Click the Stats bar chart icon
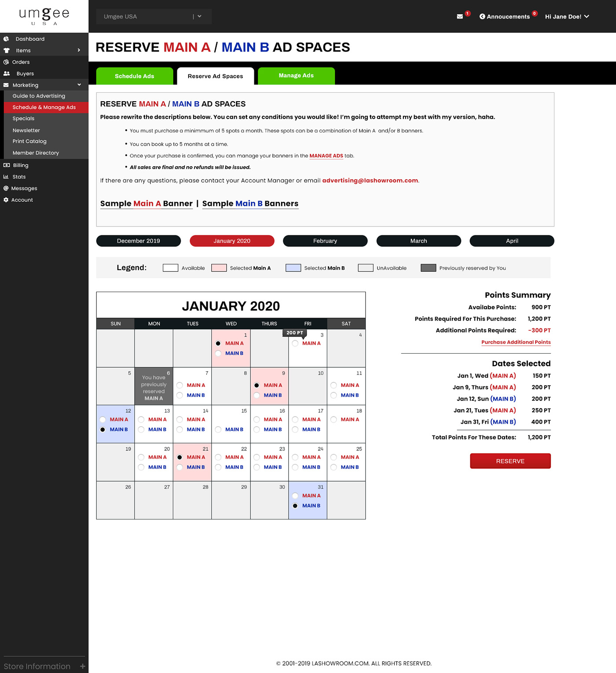 click(x=6, y=177)
